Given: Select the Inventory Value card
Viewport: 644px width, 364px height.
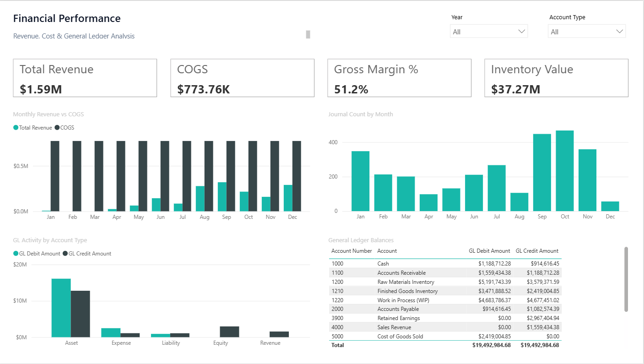Looking at the screenshot, I should pos(556,78).
